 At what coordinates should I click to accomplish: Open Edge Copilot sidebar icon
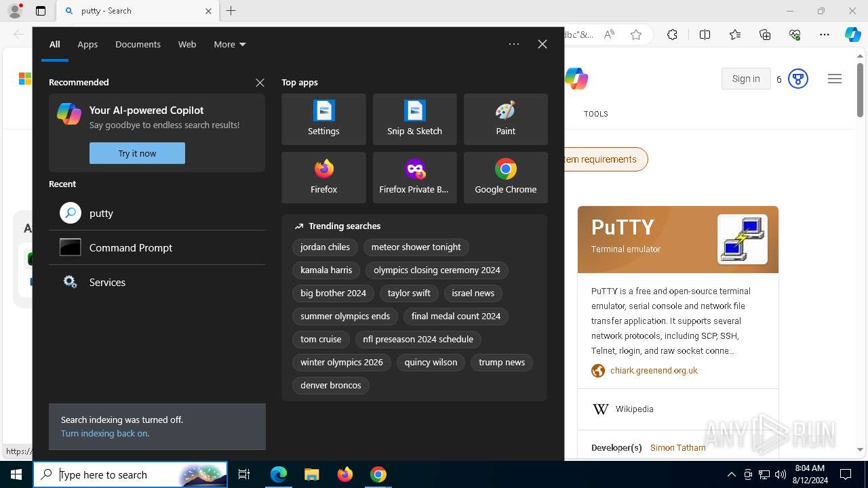[x=852, y=35]
